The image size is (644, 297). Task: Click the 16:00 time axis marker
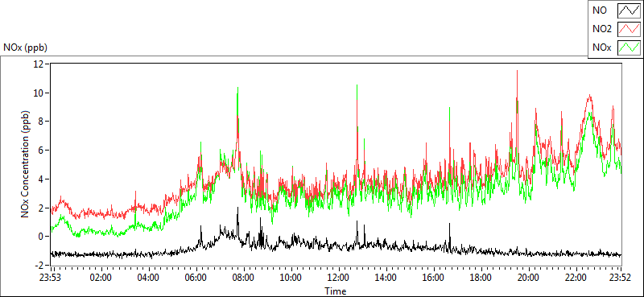click(434, 277)
